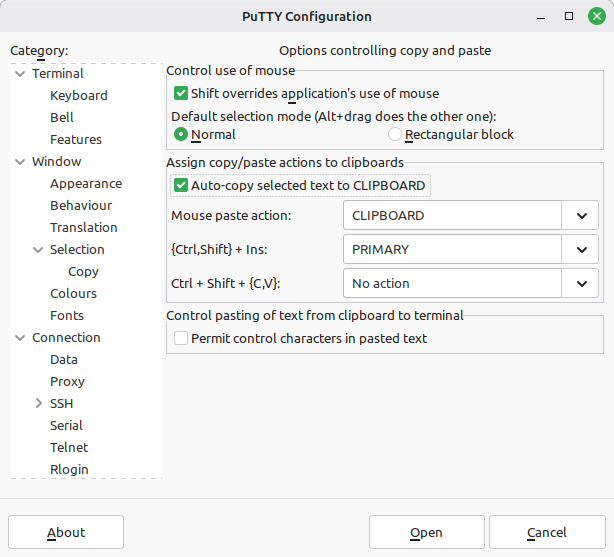614x557 pixels.
Task: Enable Shift overrides application's mouse checkbox
Action: (x=181, y=94)
